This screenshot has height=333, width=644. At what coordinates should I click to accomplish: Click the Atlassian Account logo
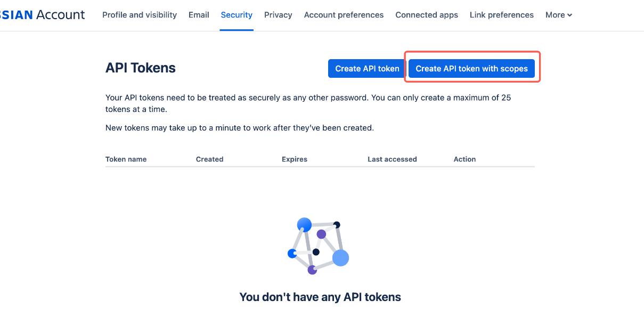43,15
